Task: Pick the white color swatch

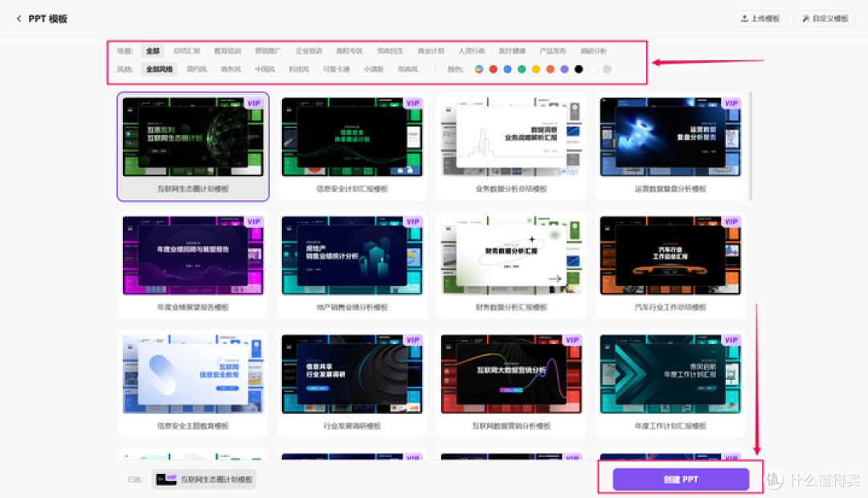Action: (593, 69)
